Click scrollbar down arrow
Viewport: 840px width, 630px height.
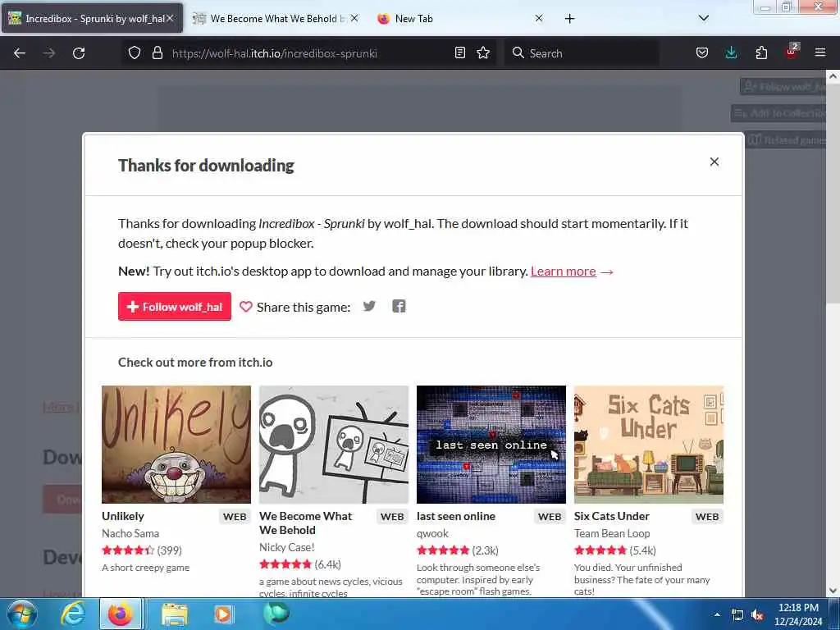(833, 591)
